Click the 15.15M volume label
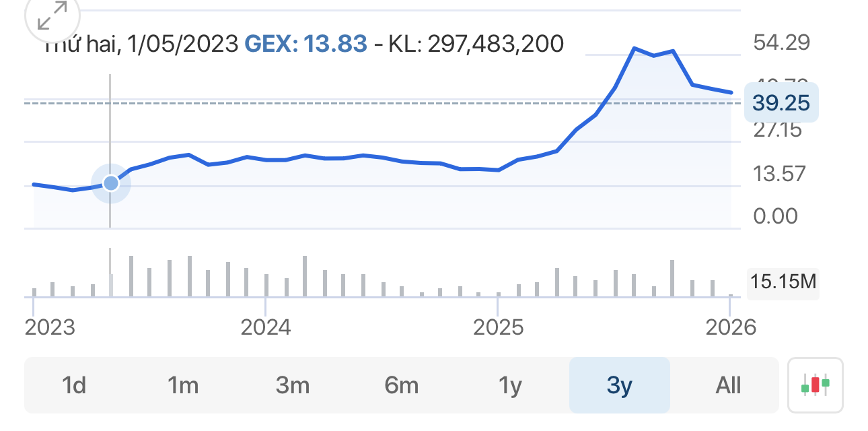 coord(783,281)
